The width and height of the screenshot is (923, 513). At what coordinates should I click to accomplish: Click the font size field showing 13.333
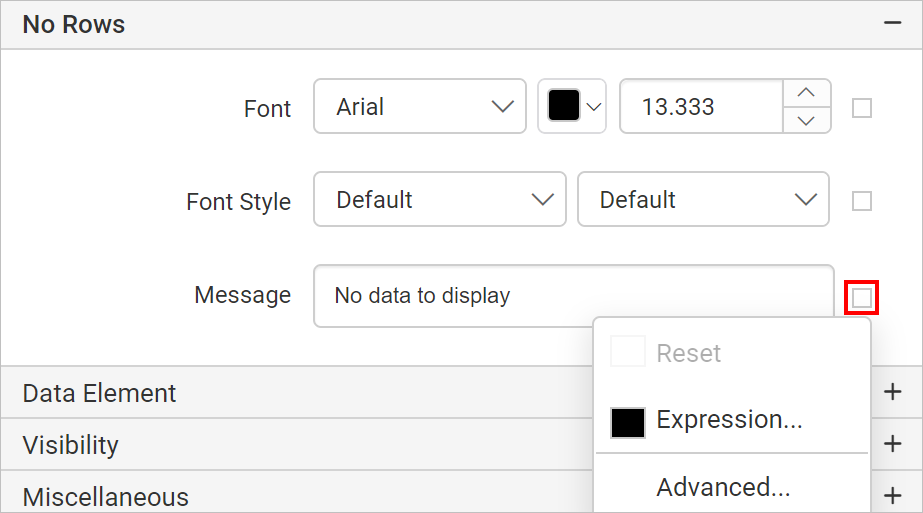[x=701, y=107]
